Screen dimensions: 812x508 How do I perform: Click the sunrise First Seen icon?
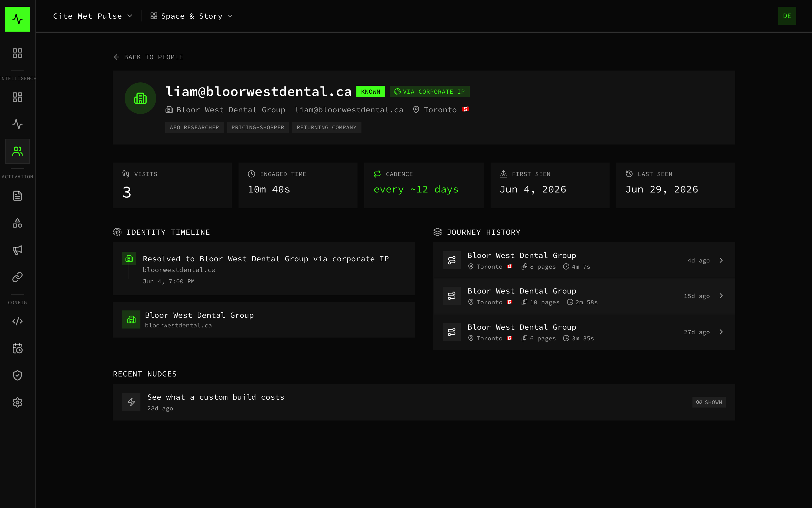coord(503,174)
